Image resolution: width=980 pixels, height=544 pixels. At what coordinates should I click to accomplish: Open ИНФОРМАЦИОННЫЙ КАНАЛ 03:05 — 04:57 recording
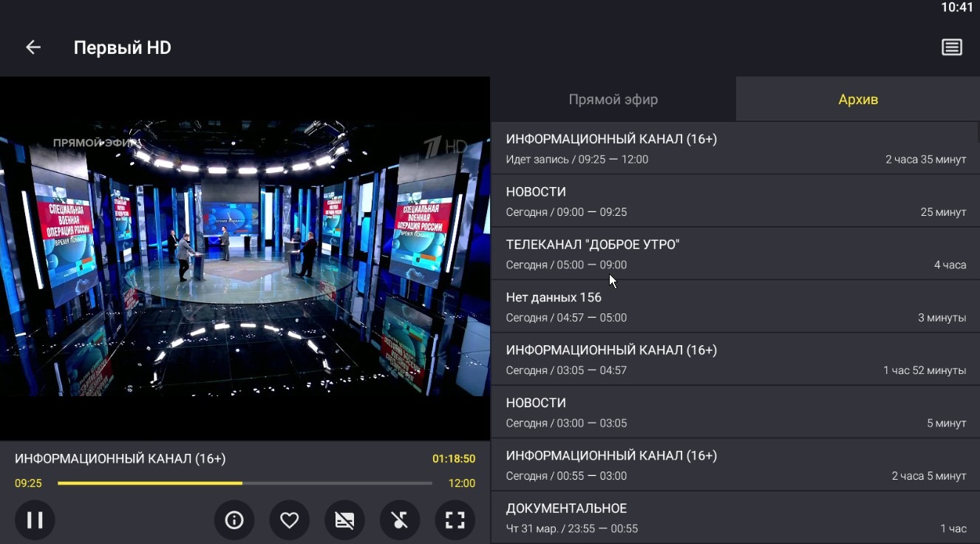(735, 359)
